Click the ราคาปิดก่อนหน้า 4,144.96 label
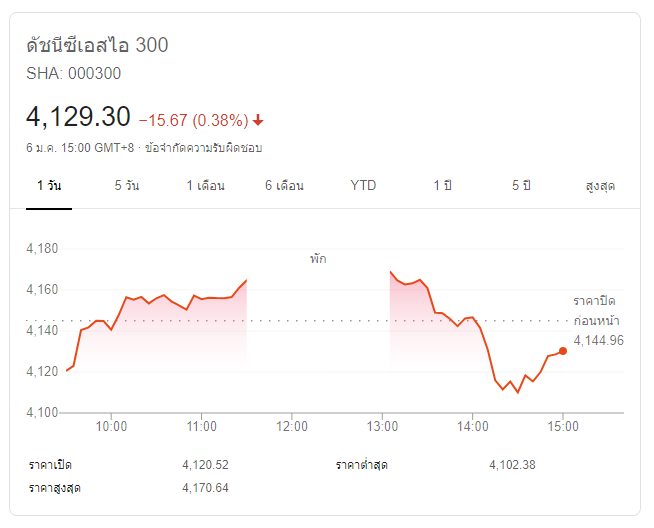Screen dimensions: 654x528 598,320
